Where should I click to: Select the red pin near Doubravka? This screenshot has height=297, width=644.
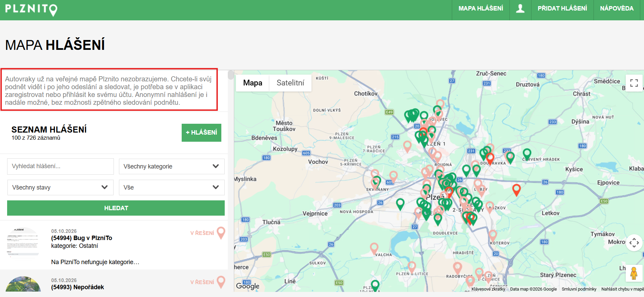(x=490, y=158)
